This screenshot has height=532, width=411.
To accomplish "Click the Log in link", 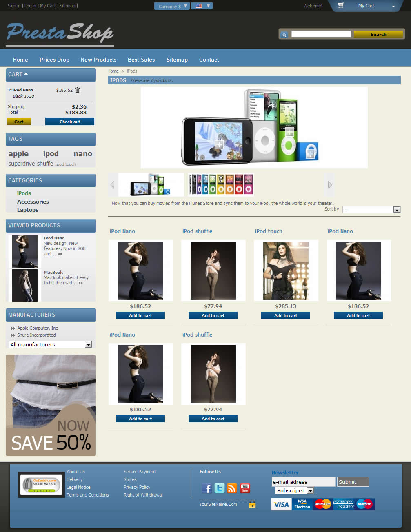I will 30,6.
